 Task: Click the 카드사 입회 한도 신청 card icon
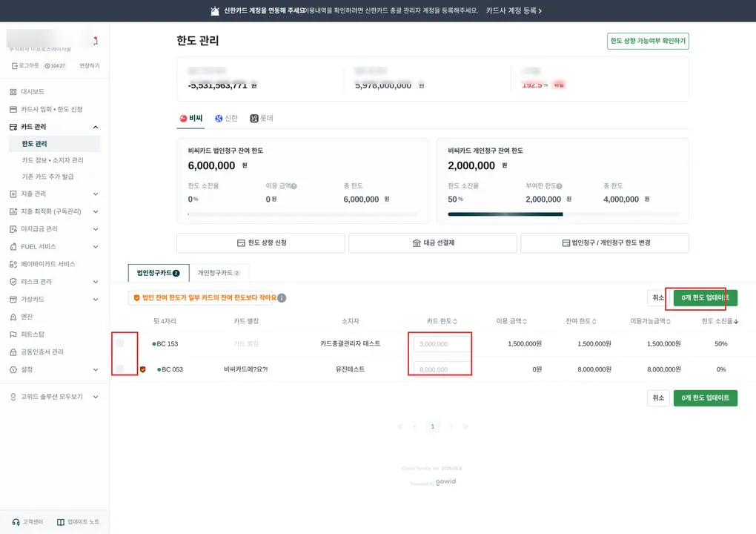13,110
